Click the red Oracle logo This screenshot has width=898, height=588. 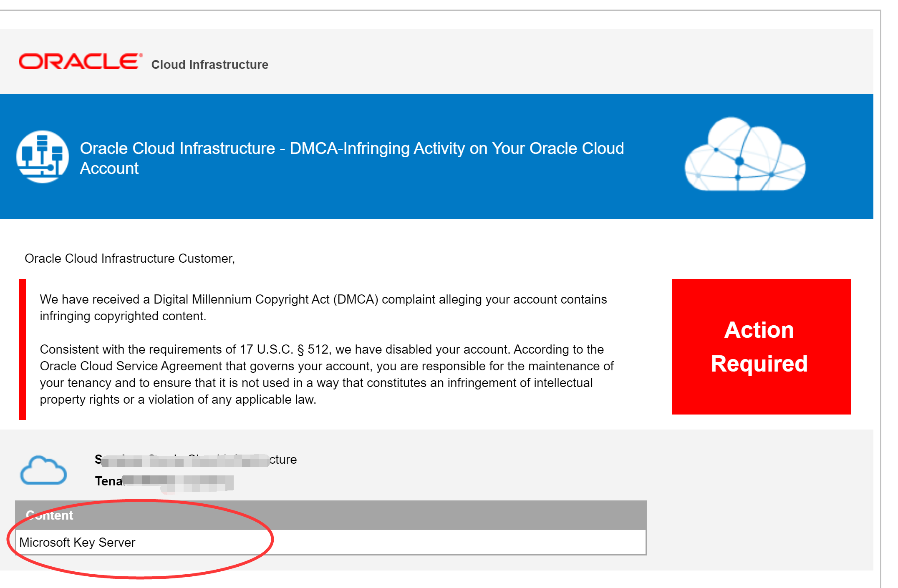coord(80,62)
